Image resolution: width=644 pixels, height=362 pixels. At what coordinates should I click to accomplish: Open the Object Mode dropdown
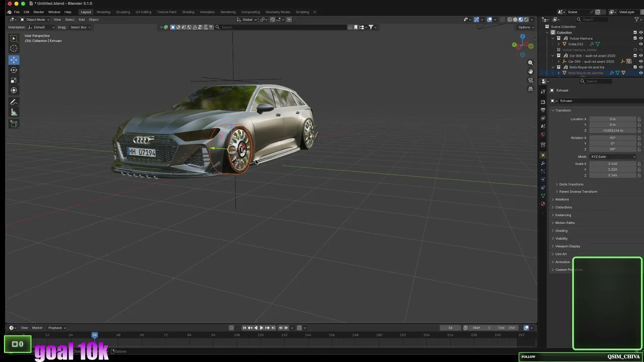point(35,20)
